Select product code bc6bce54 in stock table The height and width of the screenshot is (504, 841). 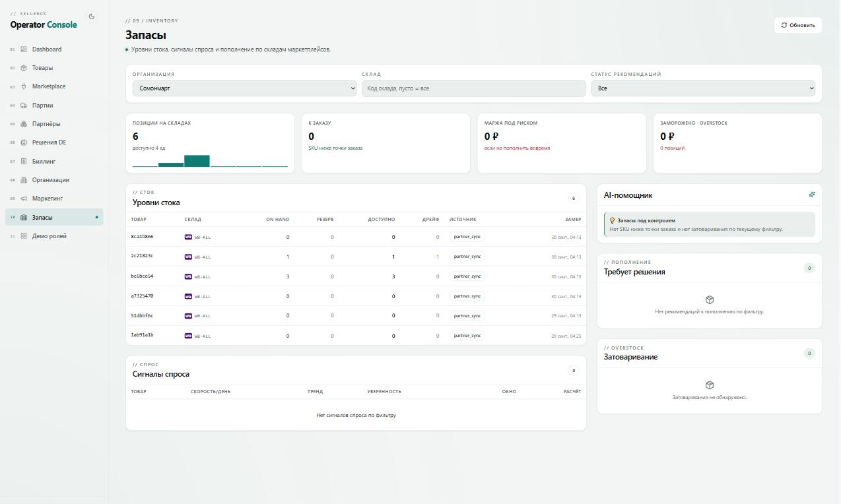pos(142,276)
